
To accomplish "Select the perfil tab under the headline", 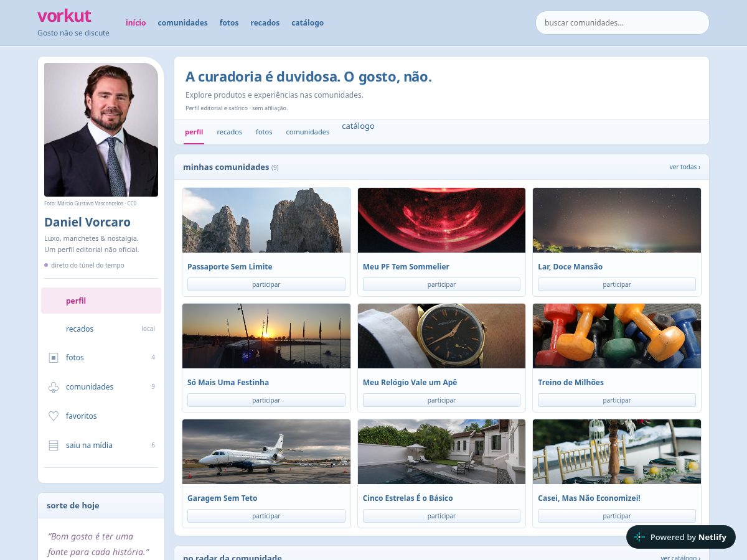I will [x=194, y=132].
